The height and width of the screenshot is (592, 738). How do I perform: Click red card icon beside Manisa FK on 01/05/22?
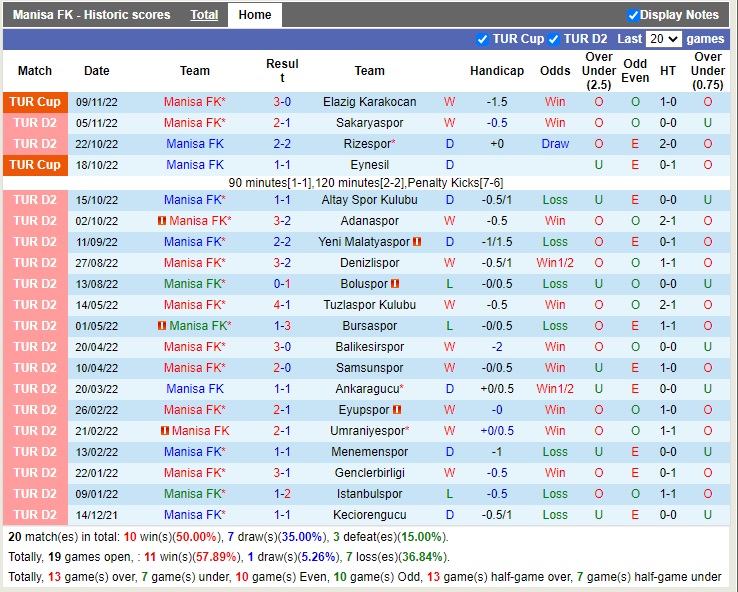click(x=162, y=326)
